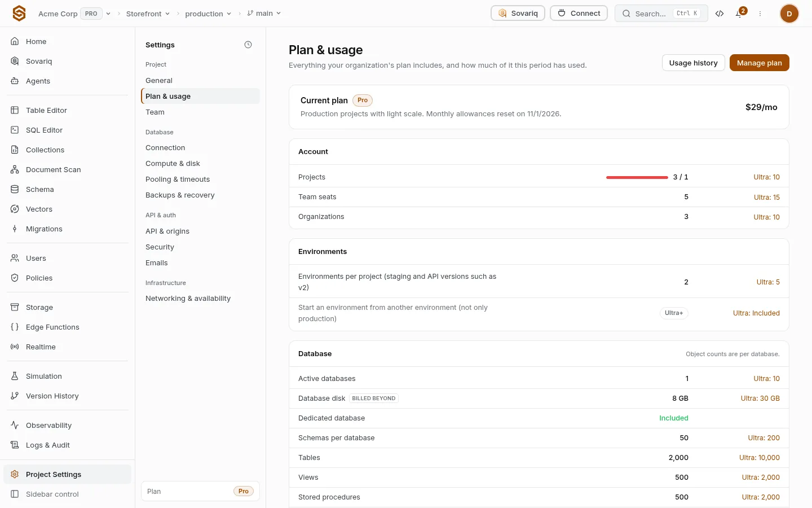Open Backups & recovery settings
Screen dimensions: 812x508
tap(200, 195)
